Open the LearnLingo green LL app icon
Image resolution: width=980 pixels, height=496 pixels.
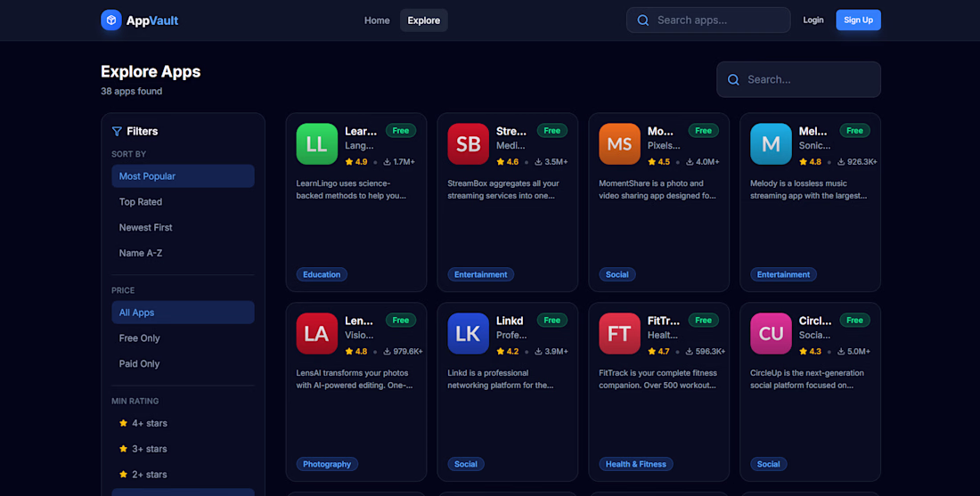pyautogui.click(x=317, y=143)
